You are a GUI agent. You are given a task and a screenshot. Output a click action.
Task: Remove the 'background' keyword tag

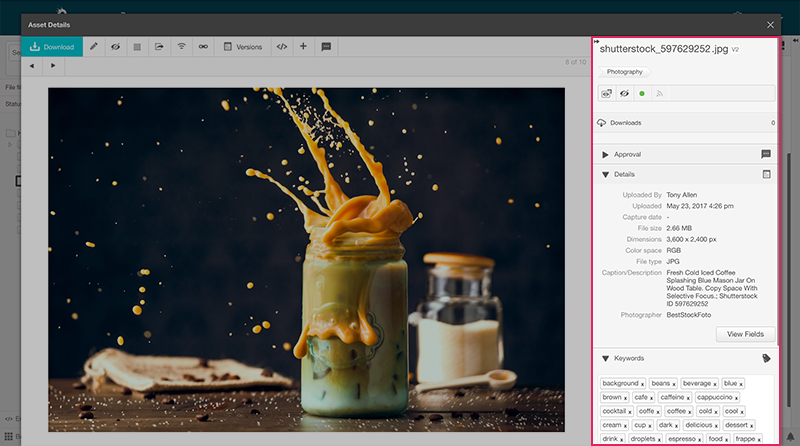click(642, 384)
